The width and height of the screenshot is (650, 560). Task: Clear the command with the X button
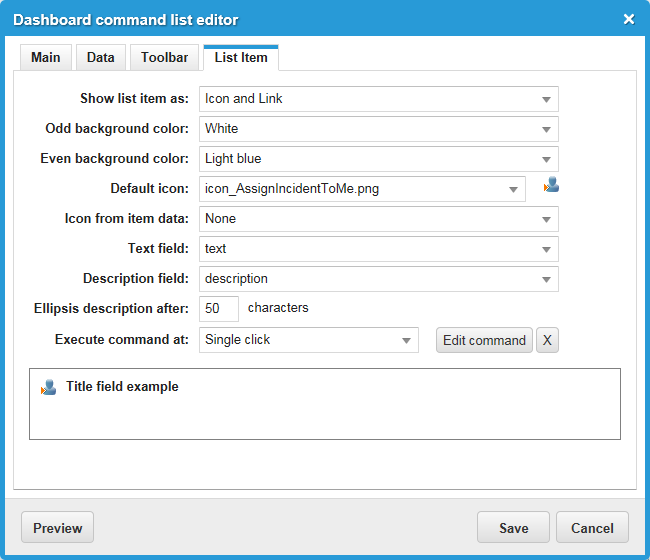coord(547,340)
